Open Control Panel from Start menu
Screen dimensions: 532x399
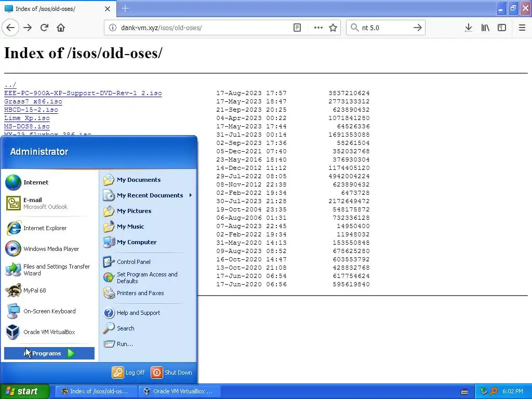point(148,262)
